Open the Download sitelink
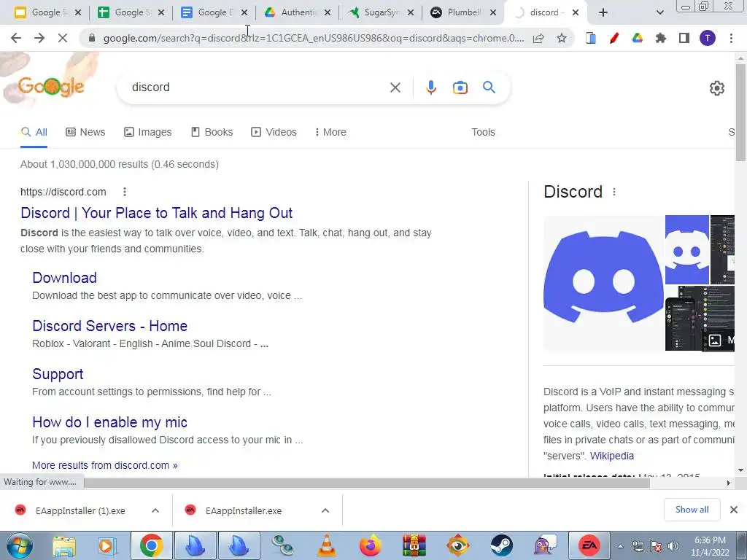 pos(64,278)
